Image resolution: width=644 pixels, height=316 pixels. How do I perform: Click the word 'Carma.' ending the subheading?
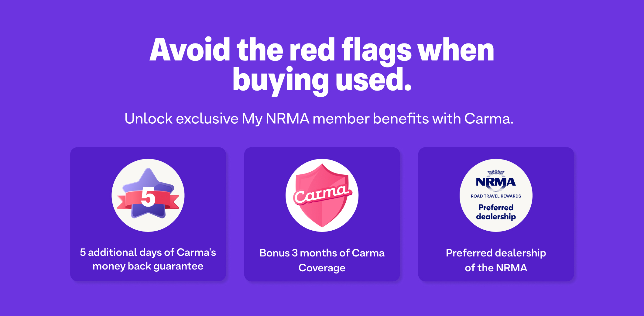(489, 119)
